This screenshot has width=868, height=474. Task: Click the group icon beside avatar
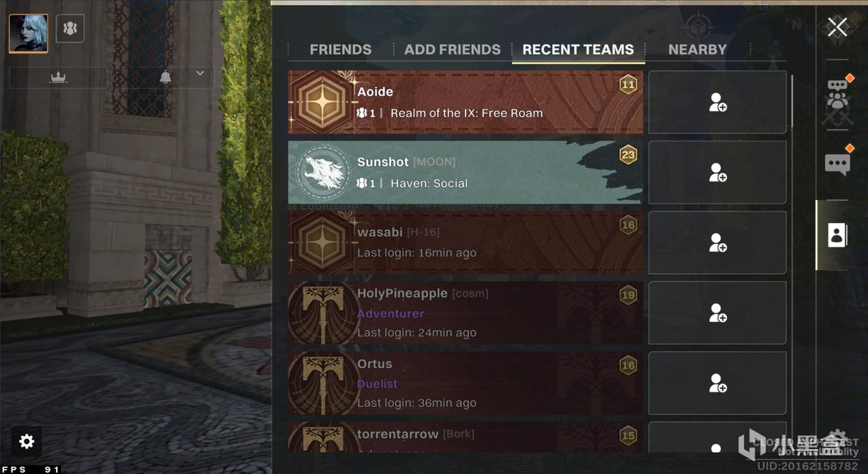pyautogui.click(x=70, y=29)
